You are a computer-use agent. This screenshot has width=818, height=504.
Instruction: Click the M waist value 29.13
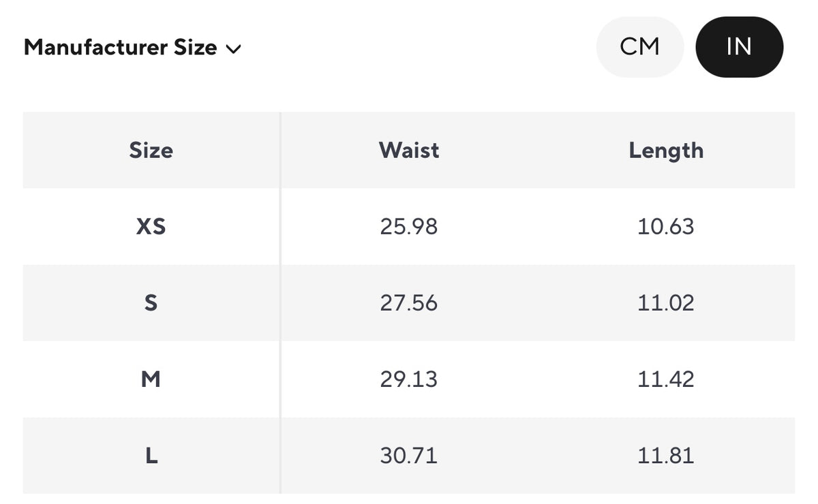[x=409, y=379]
